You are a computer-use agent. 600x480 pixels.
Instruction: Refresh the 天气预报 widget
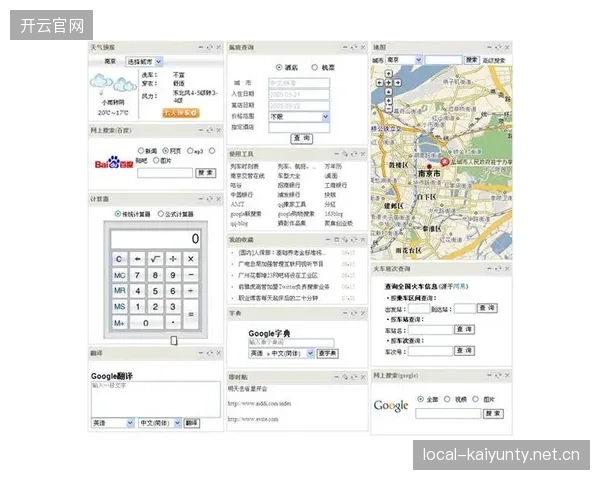point(209,47)
